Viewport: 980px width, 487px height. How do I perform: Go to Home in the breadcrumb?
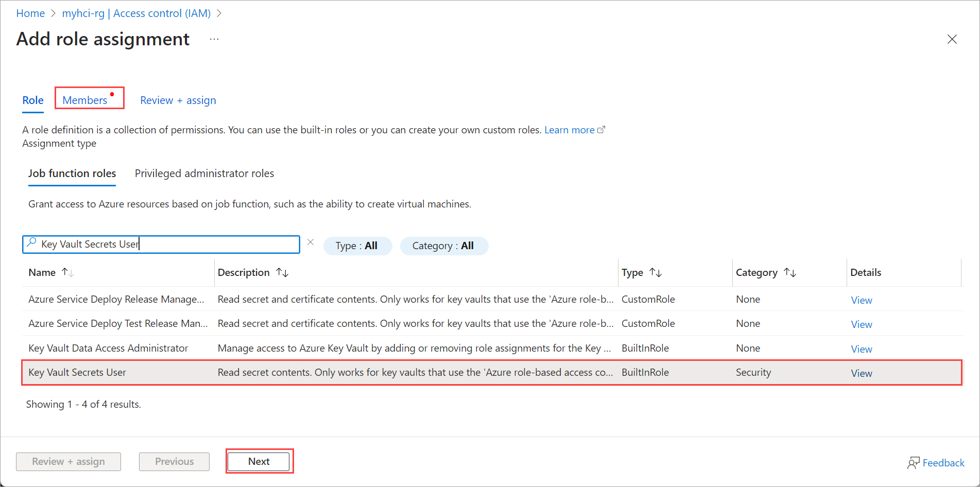click(x=30, y=13)
